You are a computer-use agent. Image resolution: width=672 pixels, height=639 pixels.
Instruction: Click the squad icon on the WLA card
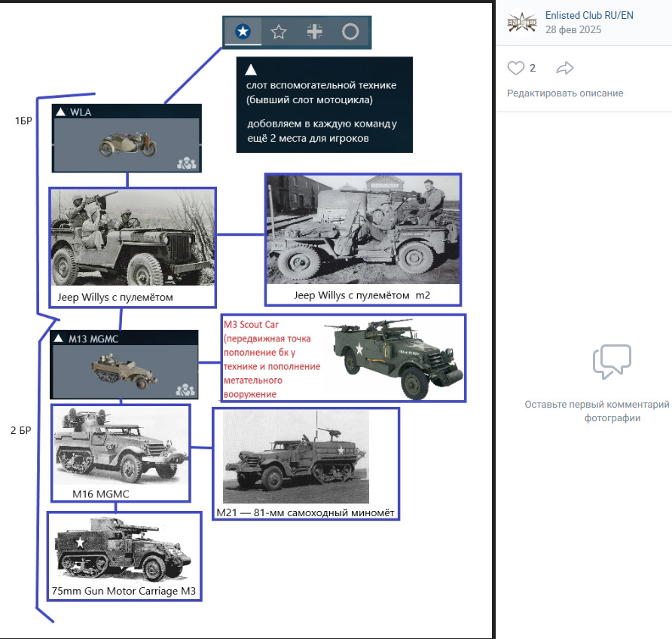tap(187, 163)
